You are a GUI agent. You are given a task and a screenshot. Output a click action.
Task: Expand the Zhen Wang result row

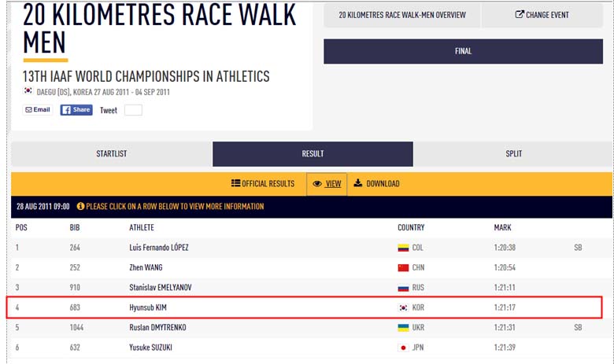pyautogui.click(x=312, y=267)
